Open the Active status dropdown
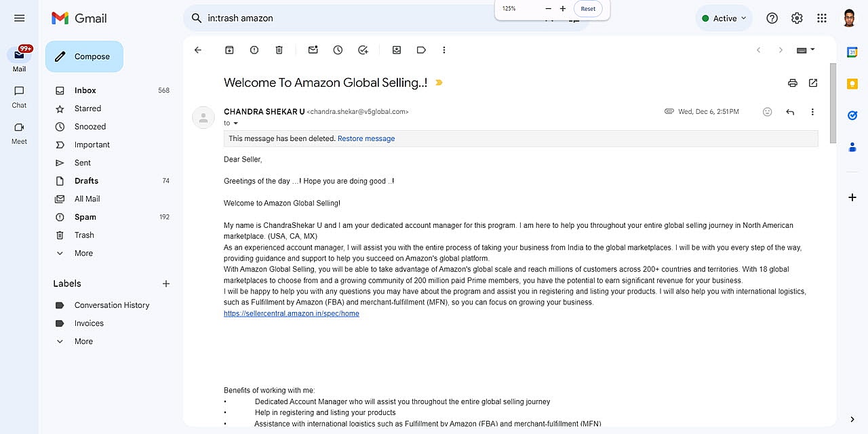The image size is (868, 434). click(x=724, y=18)
